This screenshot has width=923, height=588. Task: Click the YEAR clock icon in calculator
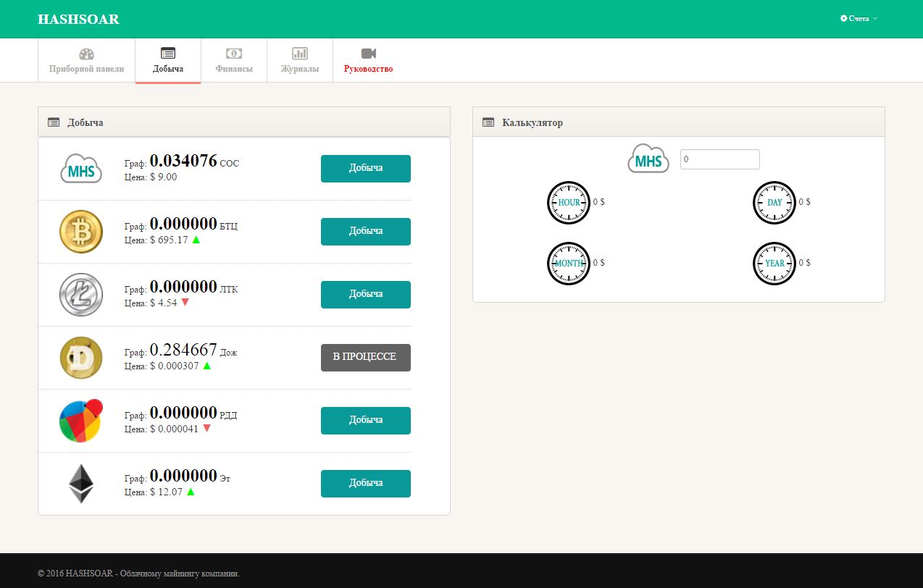pyautogui.click(x=774, y=264)
